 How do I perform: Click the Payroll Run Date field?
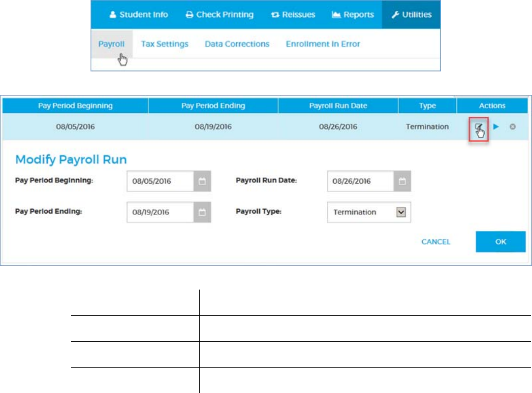click(x=361, y=181)
